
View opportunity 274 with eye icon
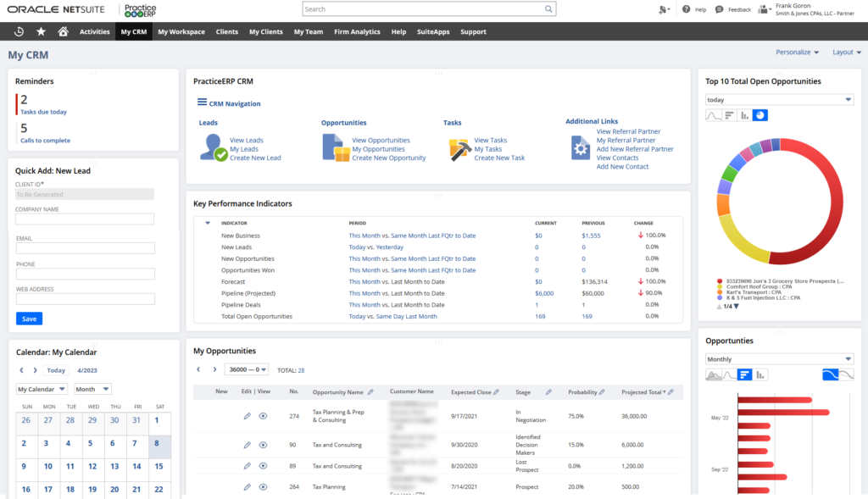[x=263, y=416]
